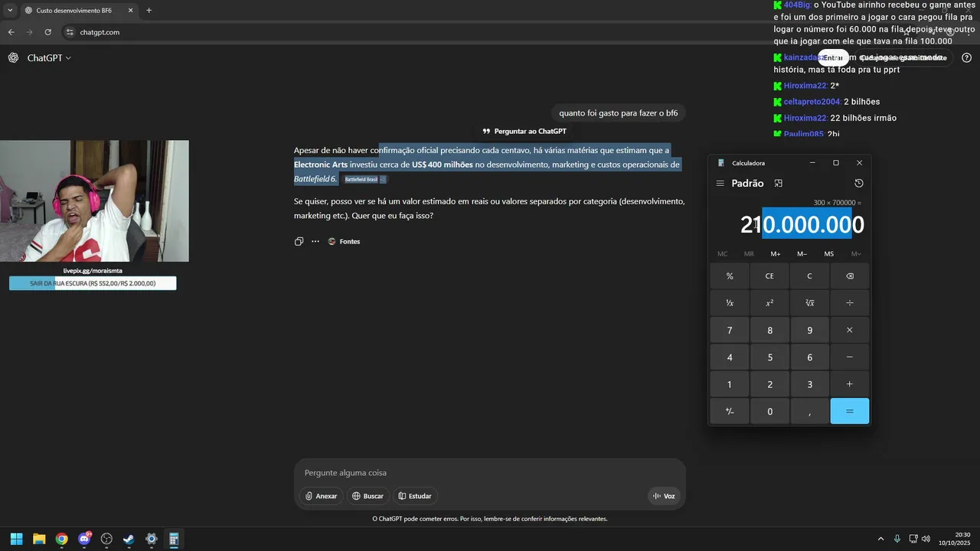Copy the ChatGPT response
The width and height of the screenshot is (980, 551).
click(x=299, y=242)
